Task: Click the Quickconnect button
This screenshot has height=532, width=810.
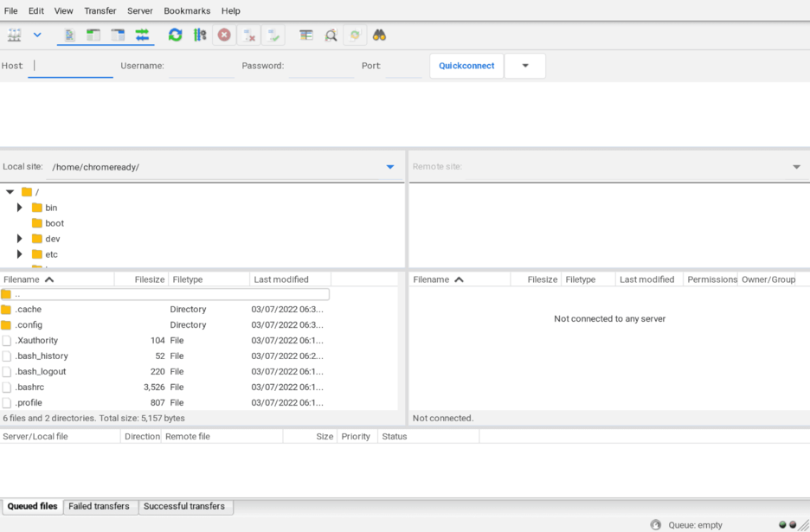Action: tap(466, 66)
